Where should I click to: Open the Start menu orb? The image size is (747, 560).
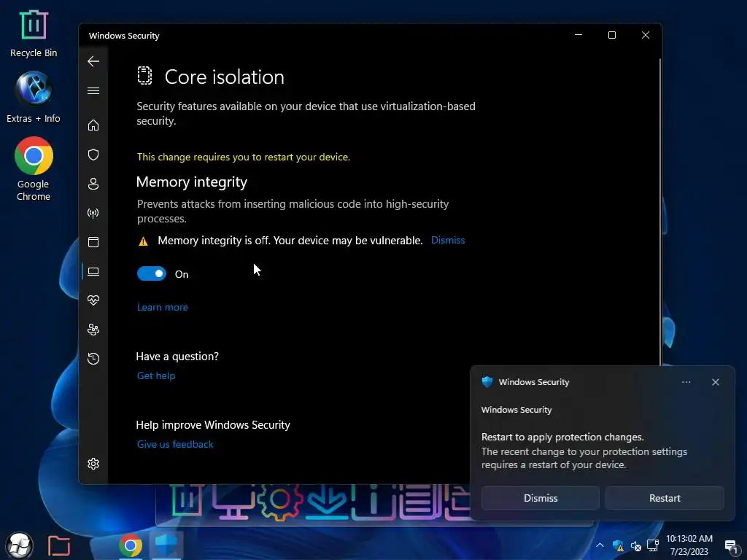[x=19, y=545]
